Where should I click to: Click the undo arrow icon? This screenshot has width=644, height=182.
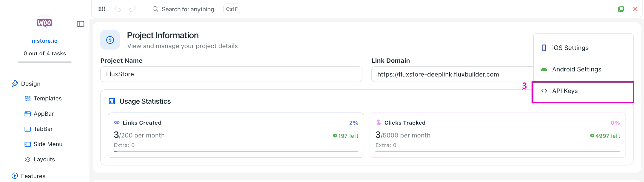point(118,9)
